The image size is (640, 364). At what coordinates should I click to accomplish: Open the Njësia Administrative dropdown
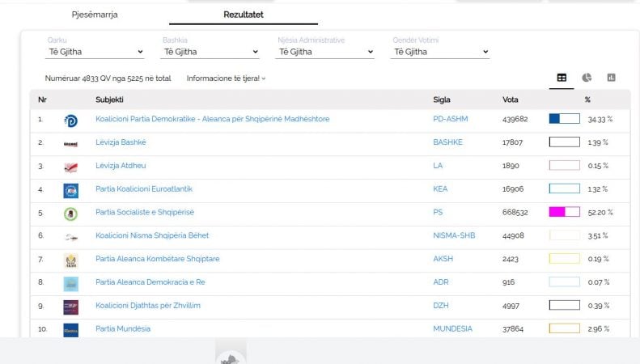325,52
